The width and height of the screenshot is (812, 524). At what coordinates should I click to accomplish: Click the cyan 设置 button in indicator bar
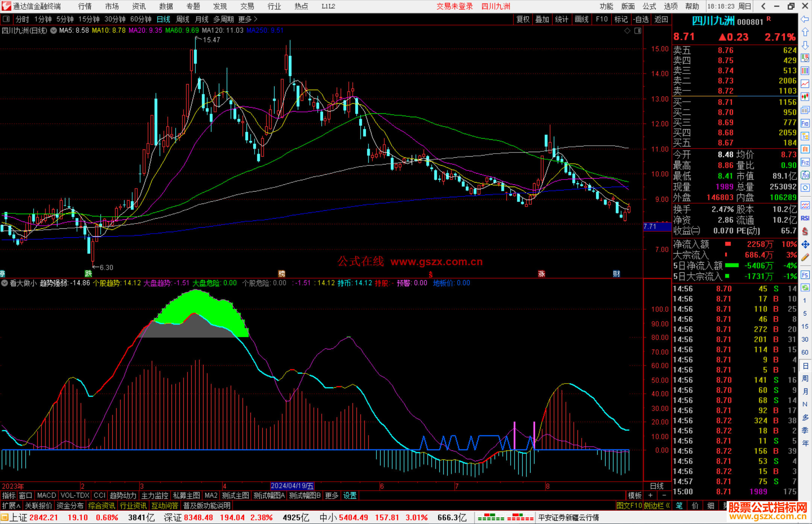point(350,495)
